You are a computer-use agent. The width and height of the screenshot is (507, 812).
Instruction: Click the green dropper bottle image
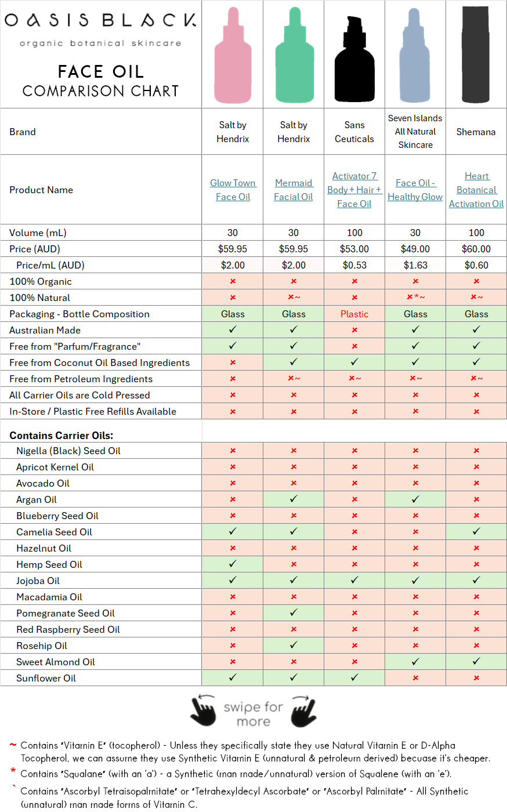click(294, 55)
